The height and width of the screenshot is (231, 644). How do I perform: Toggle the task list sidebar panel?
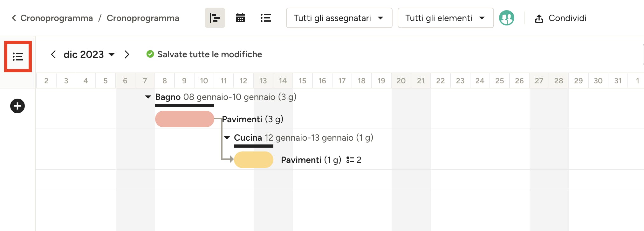point(18,57)
